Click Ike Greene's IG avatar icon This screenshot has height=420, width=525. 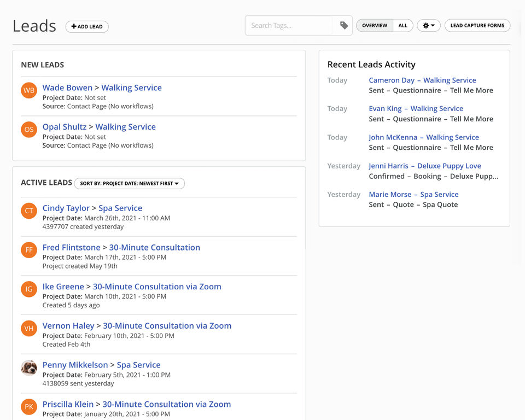[29, 289]
